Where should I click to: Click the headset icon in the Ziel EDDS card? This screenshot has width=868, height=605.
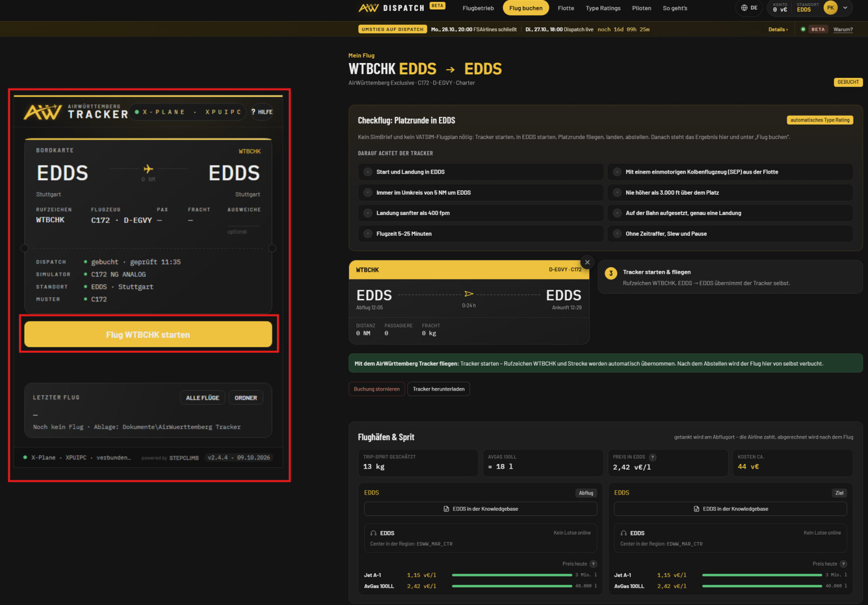tap(624, 533)
